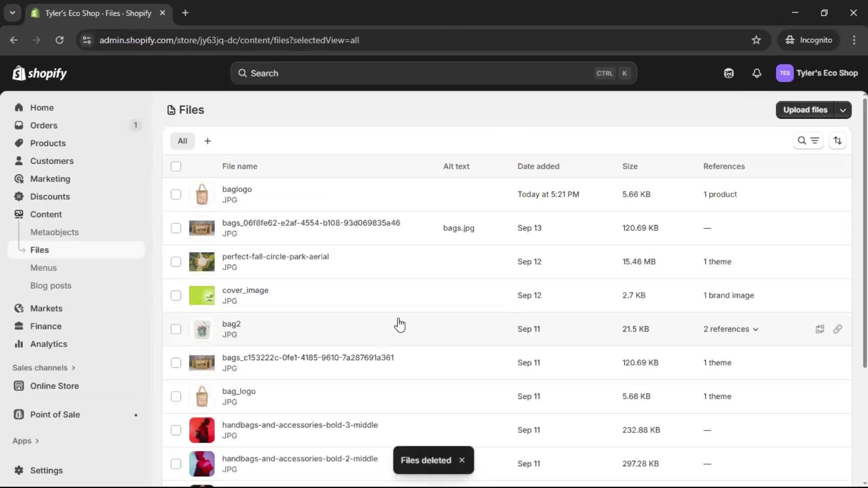This screenshot has height=488, width=868.
Task: Expand the Upload files dropdown arrow
Action: (843, 110)
